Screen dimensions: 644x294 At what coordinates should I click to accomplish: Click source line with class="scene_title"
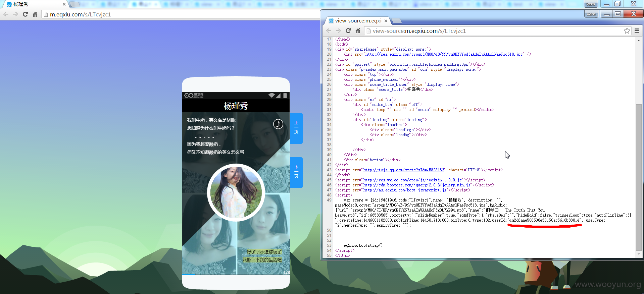coord(393,90)
